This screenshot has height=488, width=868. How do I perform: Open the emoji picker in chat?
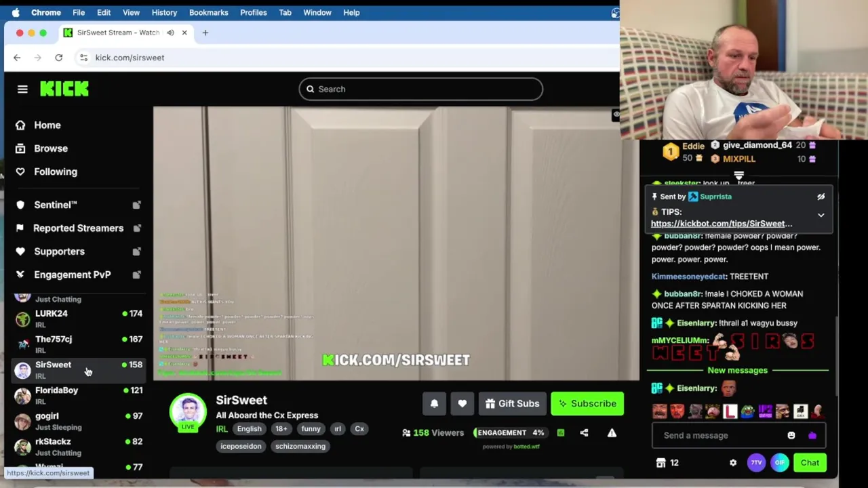791,435
